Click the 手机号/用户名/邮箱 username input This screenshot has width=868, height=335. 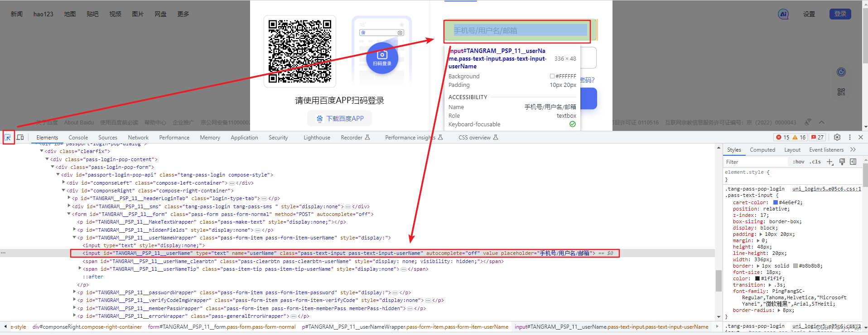point(520,30)
